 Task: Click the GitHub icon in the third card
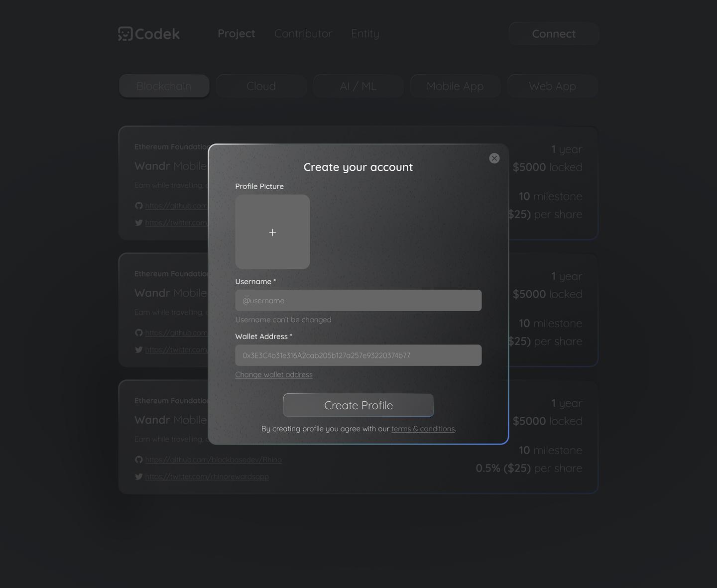pos(139,460)
